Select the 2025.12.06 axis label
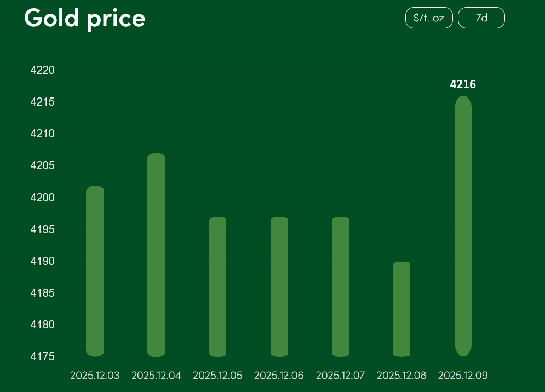Screen dimensions: 545x392 [x=279, y=376]
